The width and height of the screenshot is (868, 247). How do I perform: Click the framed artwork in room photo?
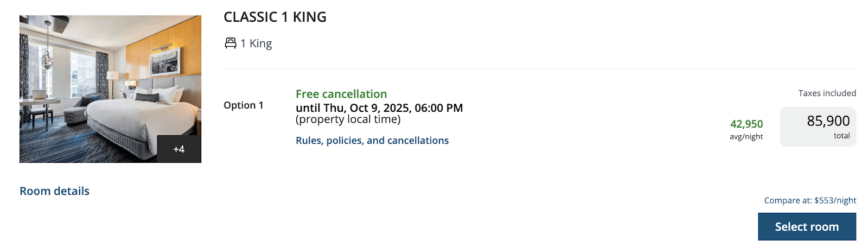(165, 60)
